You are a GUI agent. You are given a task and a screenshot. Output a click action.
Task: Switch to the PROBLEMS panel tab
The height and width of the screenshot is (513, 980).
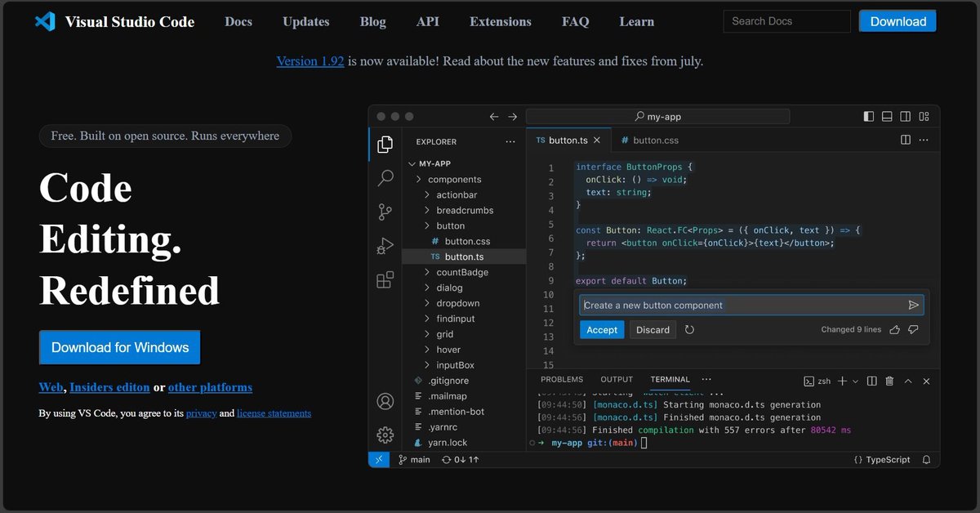[562, 379]
